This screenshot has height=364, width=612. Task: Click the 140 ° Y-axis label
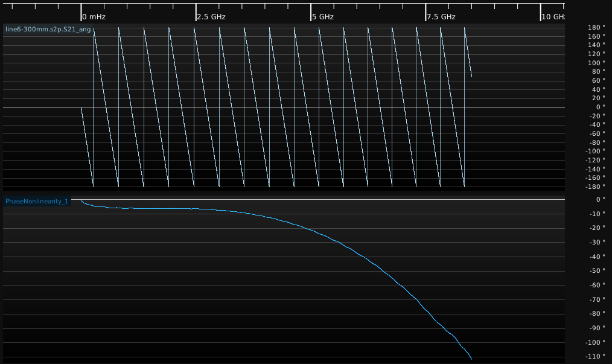click(596, 45)
